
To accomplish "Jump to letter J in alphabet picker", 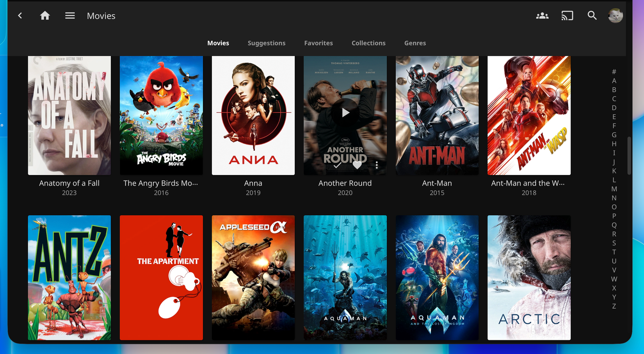I will point(614,162).
